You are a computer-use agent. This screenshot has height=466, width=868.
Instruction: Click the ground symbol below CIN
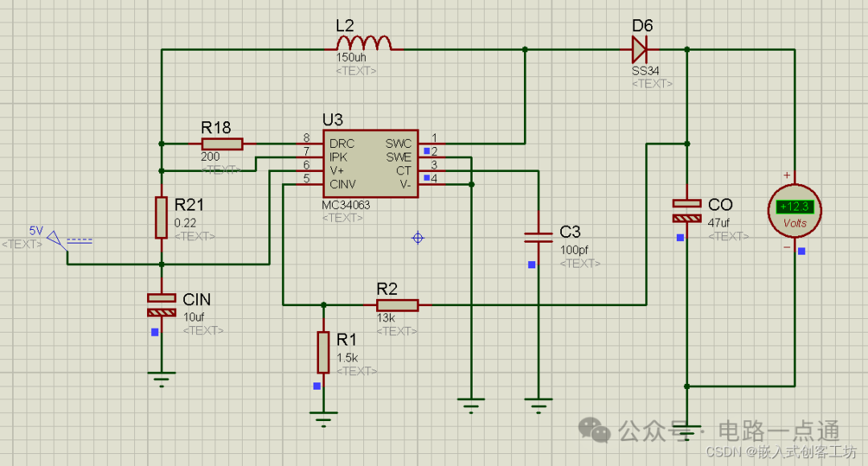click(x=162, y=380)
